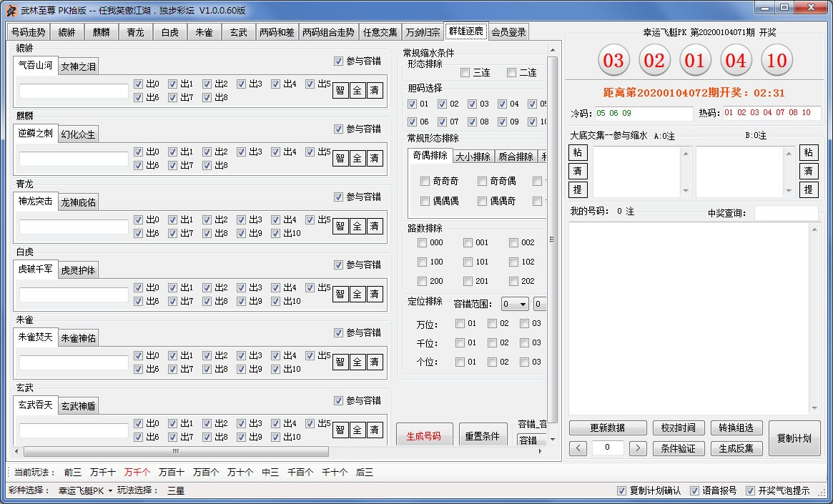Open the 容错范围 dropdown
Image resolution: width=833 pixels, height=504 pixels.
click(515, 304)
